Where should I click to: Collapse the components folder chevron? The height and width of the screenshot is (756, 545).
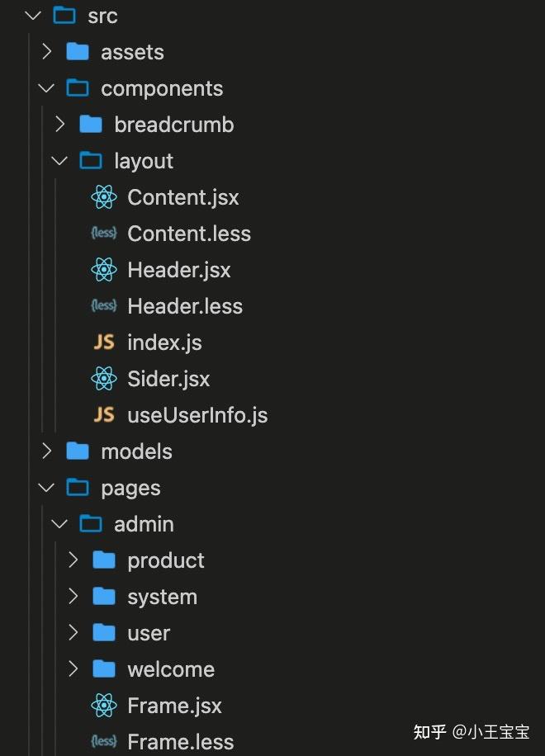click(45, 88)
